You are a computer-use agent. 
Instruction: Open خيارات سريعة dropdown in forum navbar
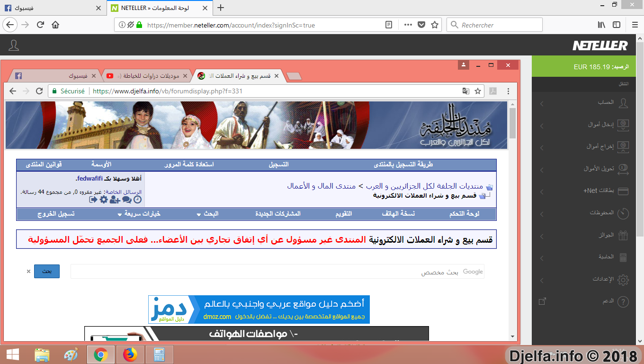[x=139, y=214]
